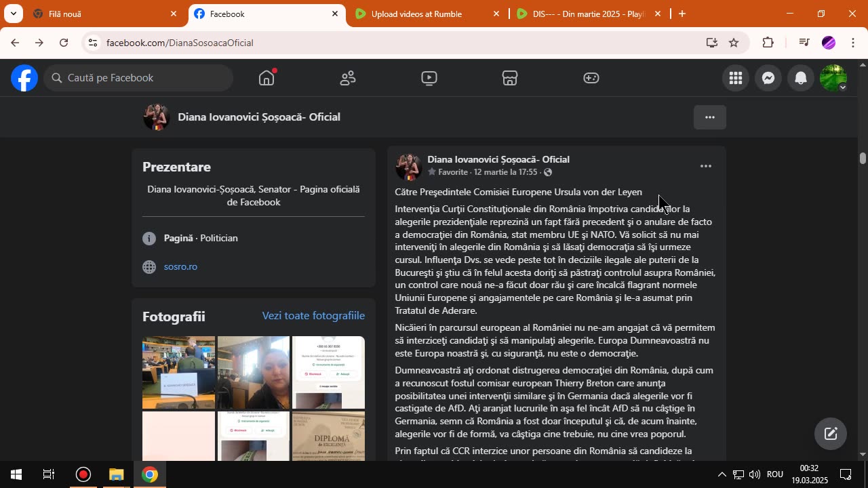This screenshot has width=868, height=488.
Task: Open Facebook menu grid icon
Action: coord(736,78)
